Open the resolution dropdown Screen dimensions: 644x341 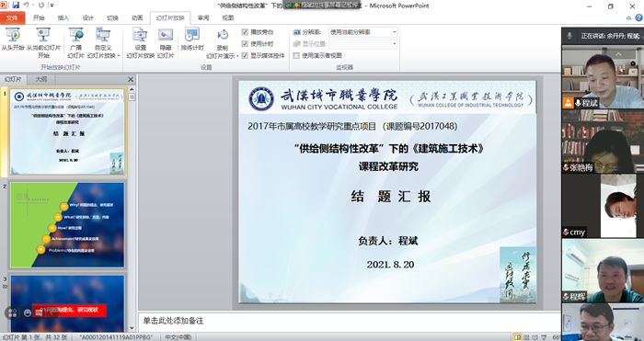point(363,32)
